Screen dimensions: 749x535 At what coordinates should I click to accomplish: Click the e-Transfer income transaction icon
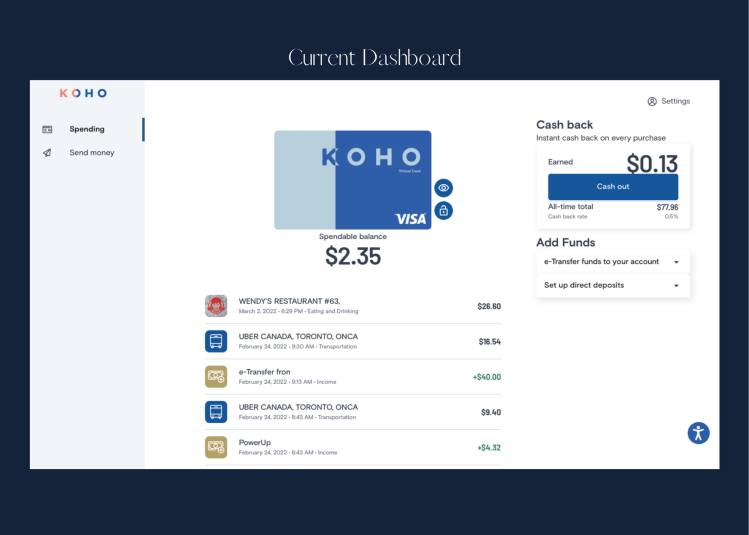[216, 377]
